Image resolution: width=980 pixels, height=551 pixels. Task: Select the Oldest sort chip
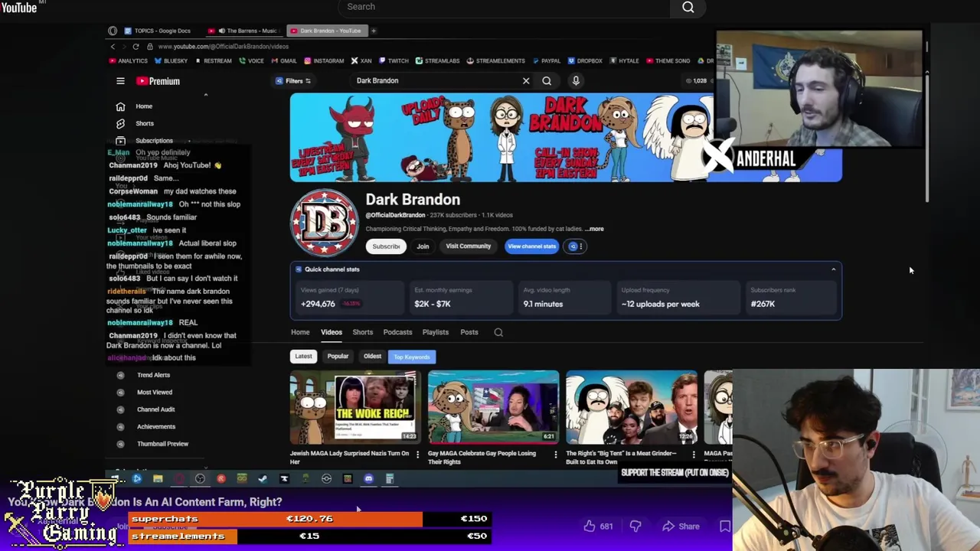coord(372,356)
